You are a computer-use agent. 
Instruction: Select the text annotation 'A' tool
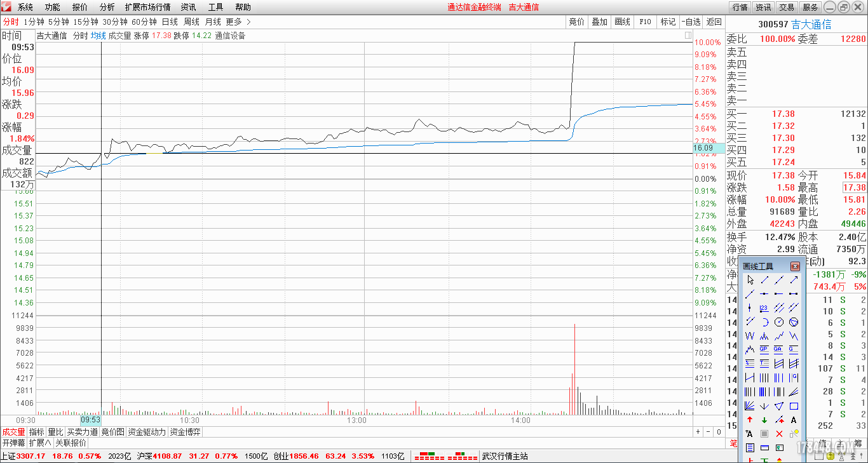pyautogui.click(x=794, y=419)
